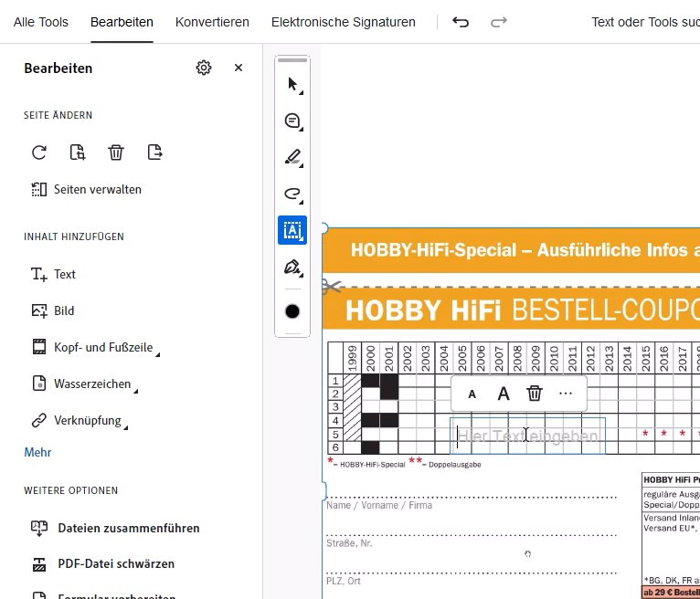Delete the page with the trash icon

[x=116, y=152]
